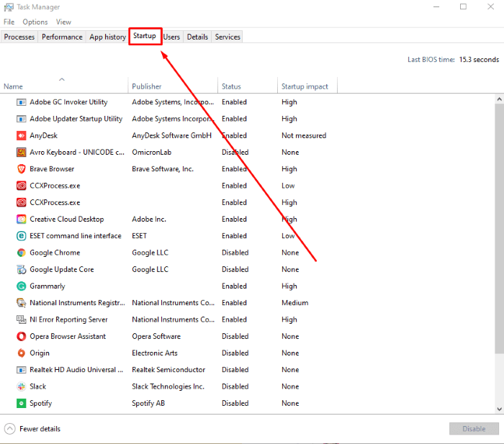This screenshot has width=504, height=444.
Task: Select the Startup tab
Action: pyautogui.click(x=145, y=36)
